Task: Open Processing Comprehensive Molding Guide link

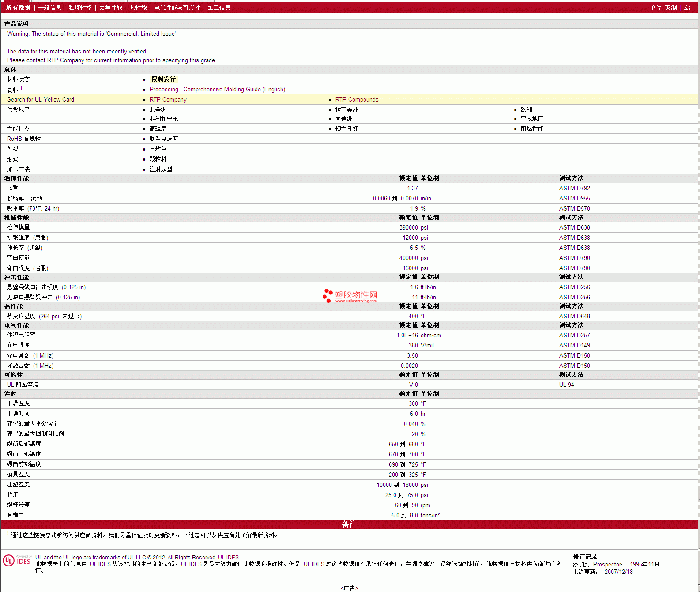Action: pyautogui.click(x=217, y=89)
